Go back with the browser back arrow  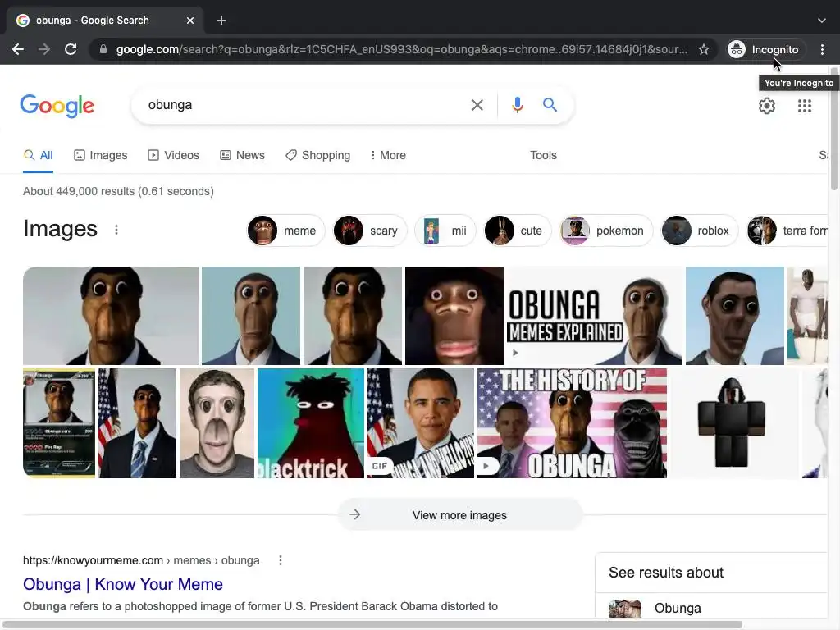coord(18,49)
